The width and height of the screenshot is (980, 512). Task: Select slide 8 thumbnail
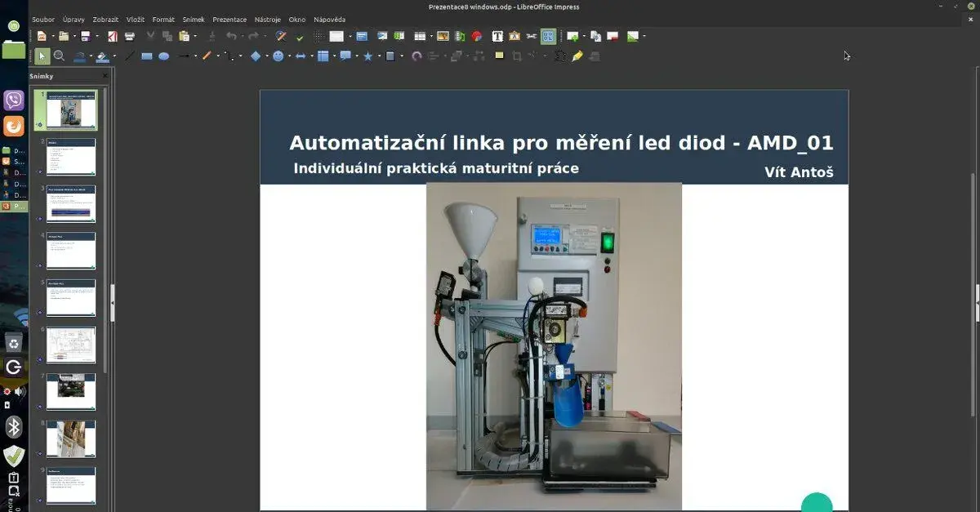[x=71, y=439]
